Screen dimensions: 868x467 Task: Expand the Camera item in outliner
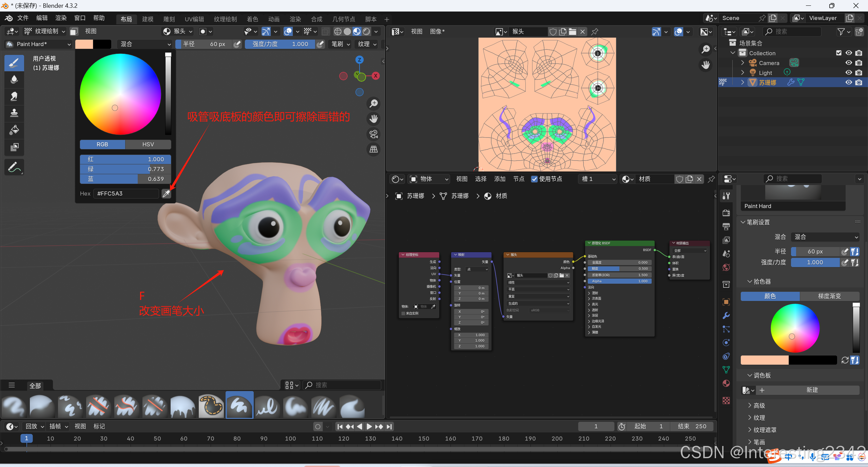coord(742,63)
